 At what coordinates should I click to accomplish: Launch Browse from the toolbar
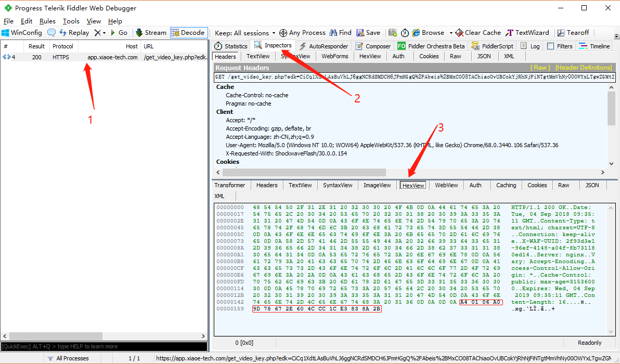pos(428,33)
